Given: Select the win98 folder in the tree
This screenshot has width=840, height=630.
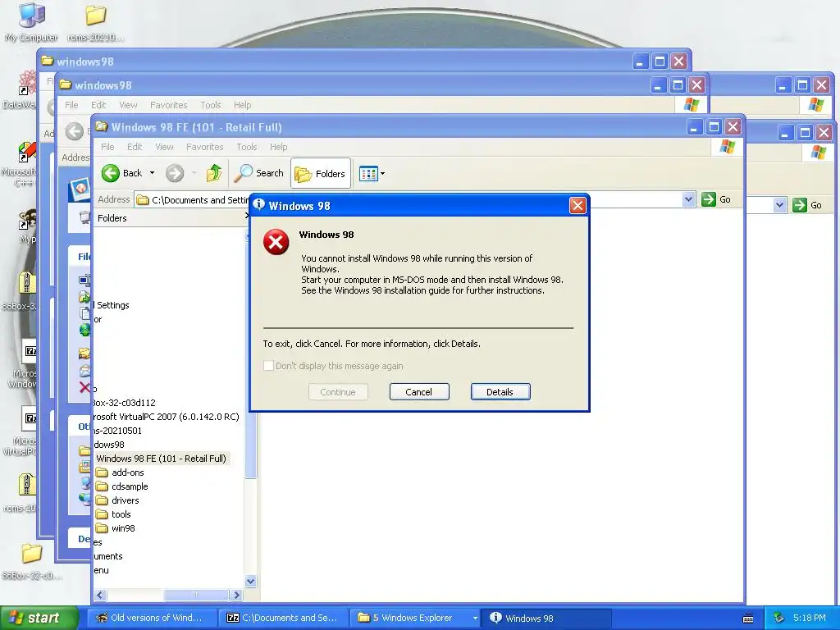Looking at the screenshot, I should [116, 528].
